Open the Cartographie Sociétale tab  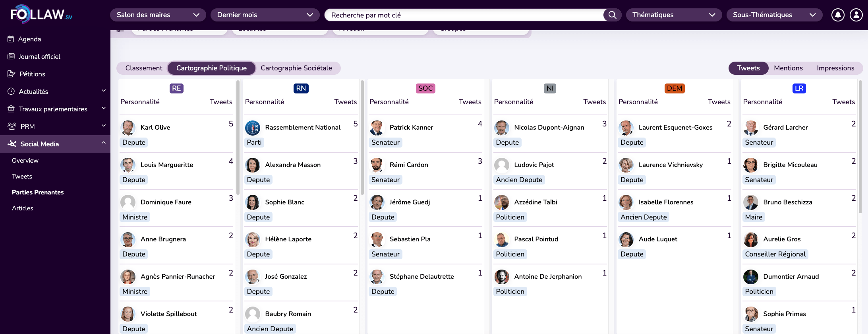point(296,68)
